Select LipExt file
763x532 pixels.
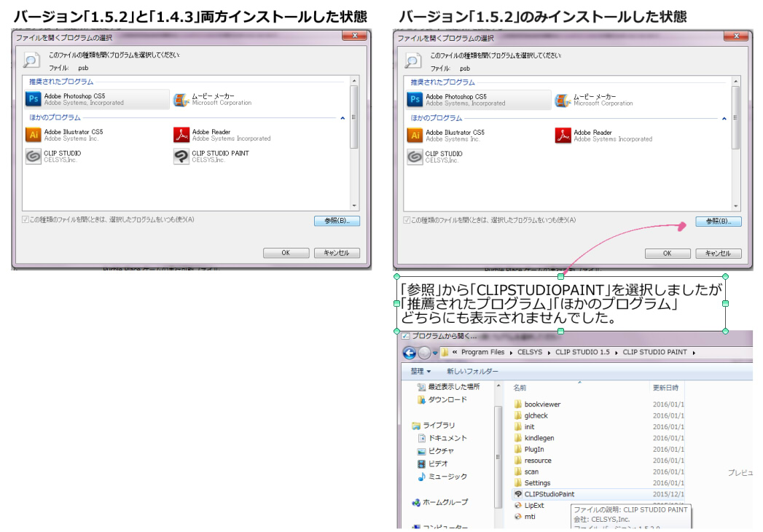pos(529,505)
